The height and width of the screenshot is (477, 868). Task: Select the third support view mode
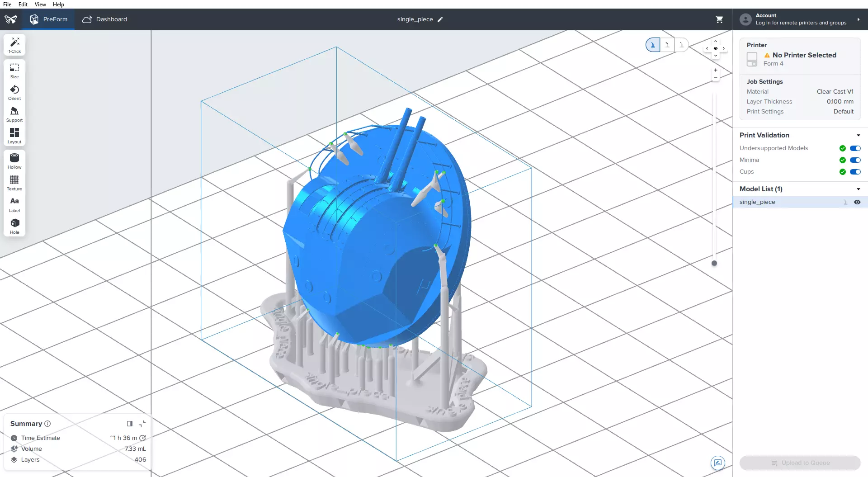tap(681, 45)
